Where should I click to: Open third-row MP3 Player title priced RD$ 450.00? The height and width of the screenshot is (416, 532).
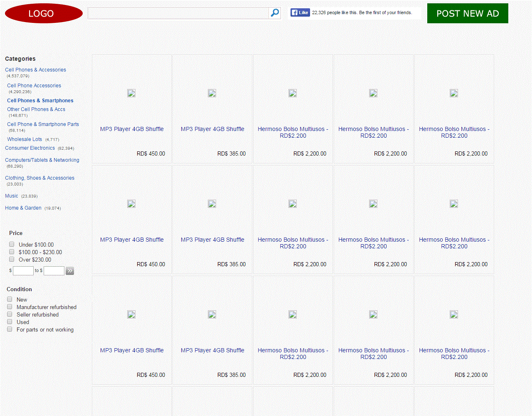coord(132,350)
